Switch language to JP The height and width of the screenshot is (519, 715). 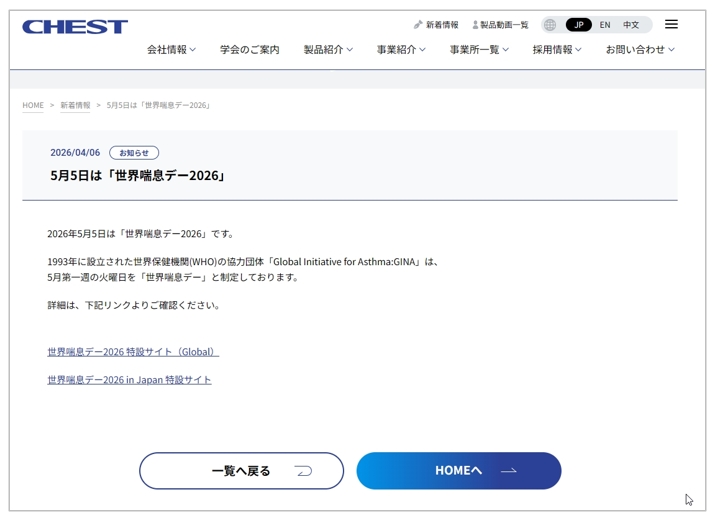pos(578,25)
